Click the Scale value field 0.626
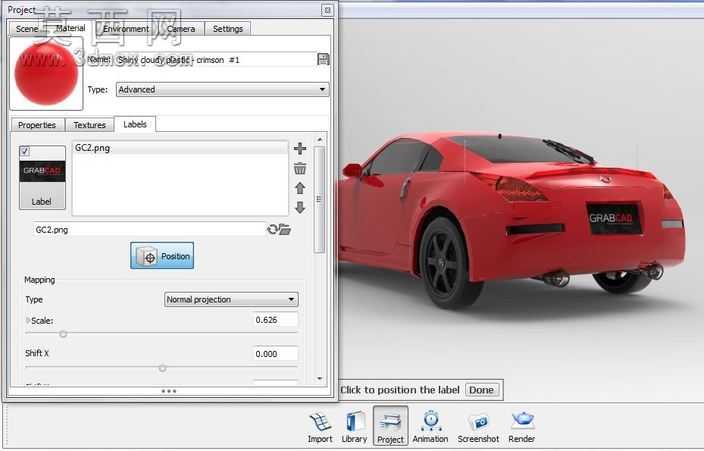Image resolution: width=704 pixels, height=451 pixels. click(275, 320)
